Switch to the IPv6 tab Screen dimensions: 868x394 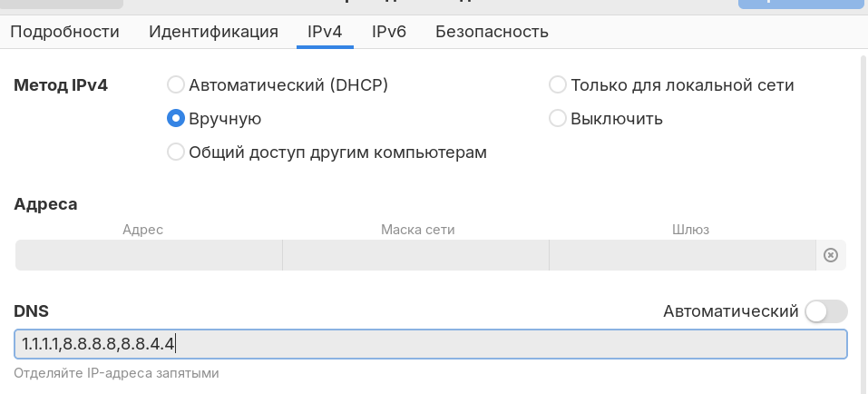coord(389,32)
